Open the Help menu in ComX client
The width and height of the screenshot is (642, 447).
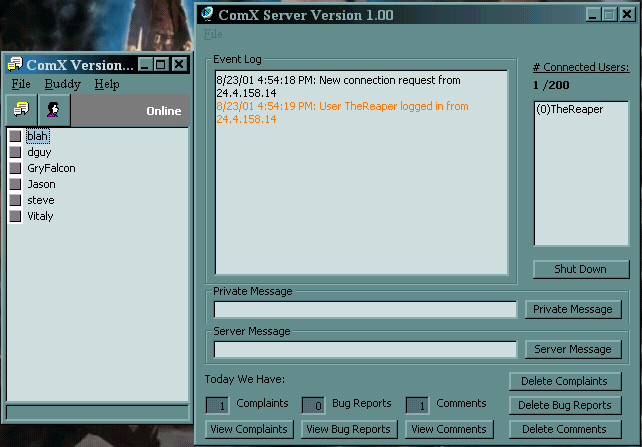pyautogui.click(x=106, y=85)
